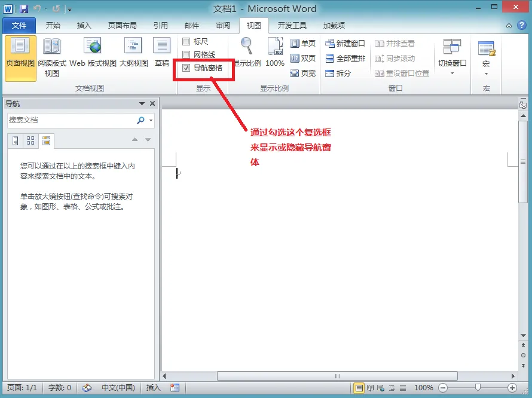Viewport: 532px width, 398px height.
Task: Go to next search result arrow
Action: (148, 139)
